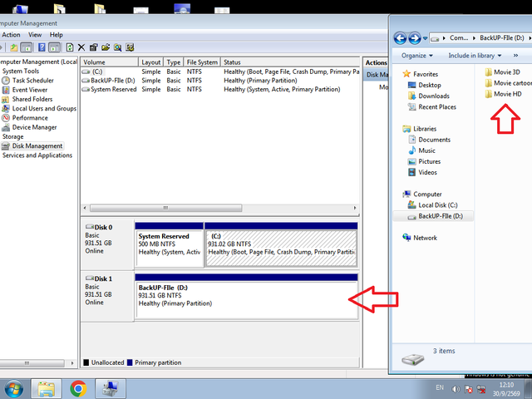The height and width of the screenshot is (399, 532).
Task: Select the BackUP-FIle (D:) partition block
Action: click(x=246, y=299)
